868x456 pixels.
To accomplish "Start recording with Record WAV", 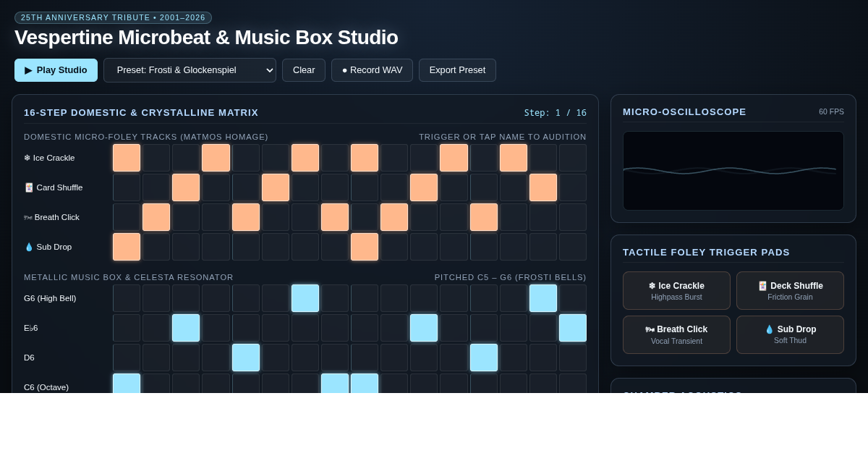I will tap(372, 70).
